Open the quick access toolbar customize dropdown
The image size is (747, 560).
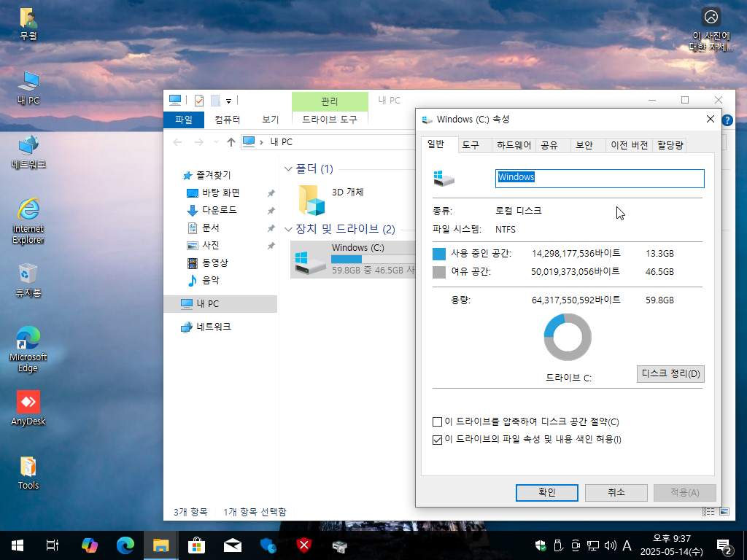click(x=228, y=101)
